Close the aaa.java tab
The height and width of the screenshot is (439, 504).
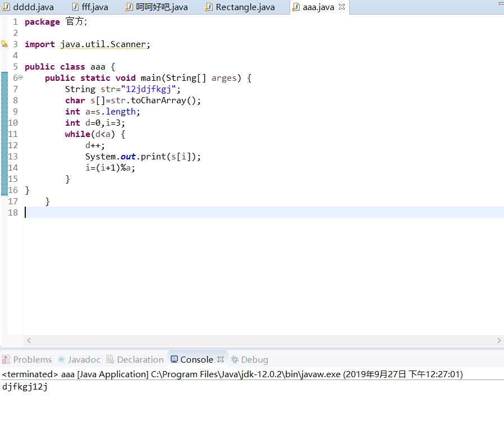click(x=342, y=7)
